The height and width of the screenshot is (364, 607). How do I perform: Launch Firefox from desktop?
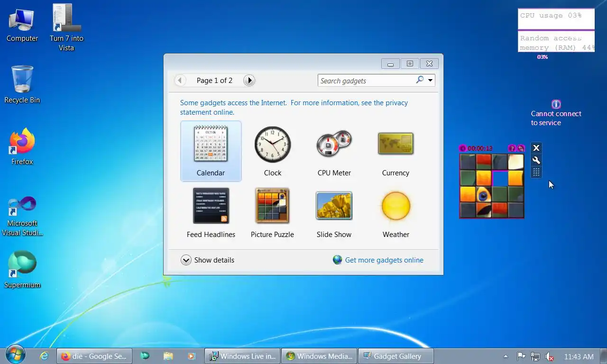(x=22, y=147)
